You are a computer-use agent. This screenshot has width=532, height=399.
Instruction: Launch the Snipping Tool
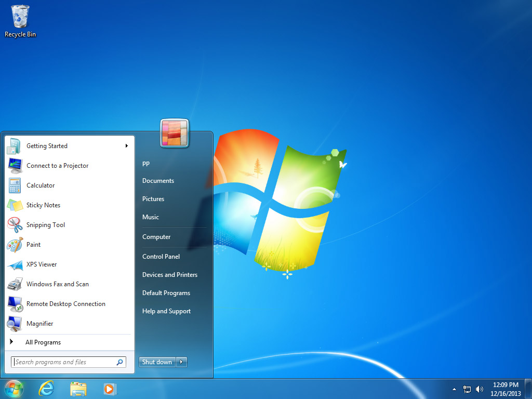(x=46, y=225)
